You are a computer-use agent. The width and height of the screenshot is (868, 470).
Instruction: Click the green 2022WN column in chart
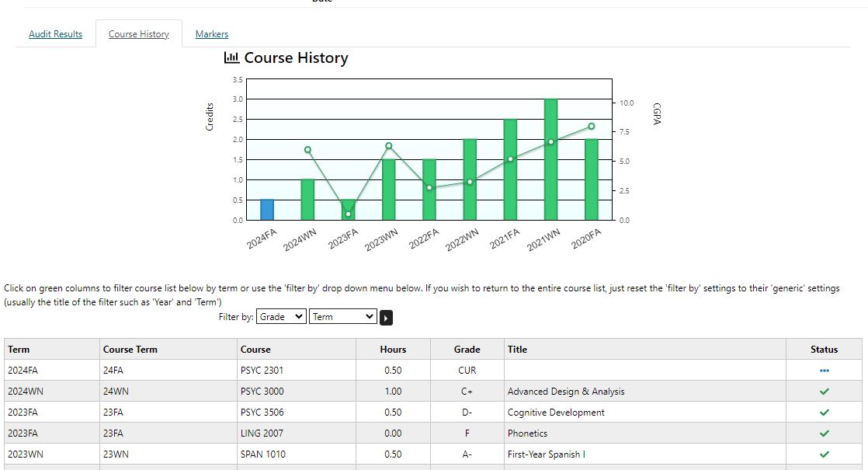coord(470,179)
